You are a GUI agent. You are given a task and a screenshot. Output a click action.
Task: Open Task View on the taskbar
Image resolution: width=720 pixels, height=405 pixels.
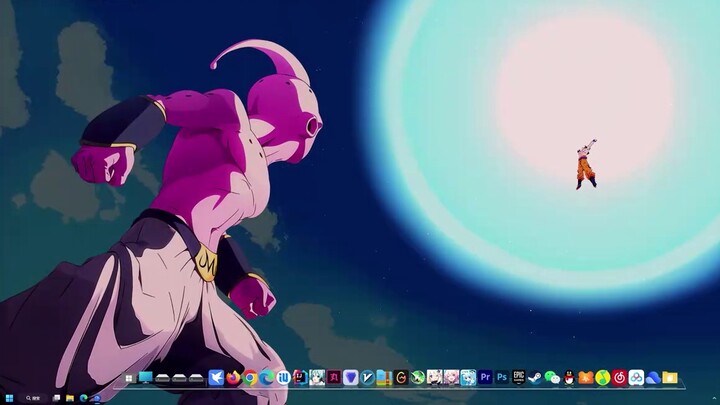(56, 398)
